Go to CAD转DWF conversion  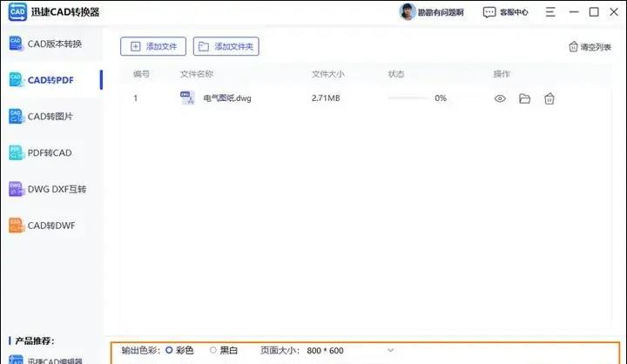[x=51, y=226]
